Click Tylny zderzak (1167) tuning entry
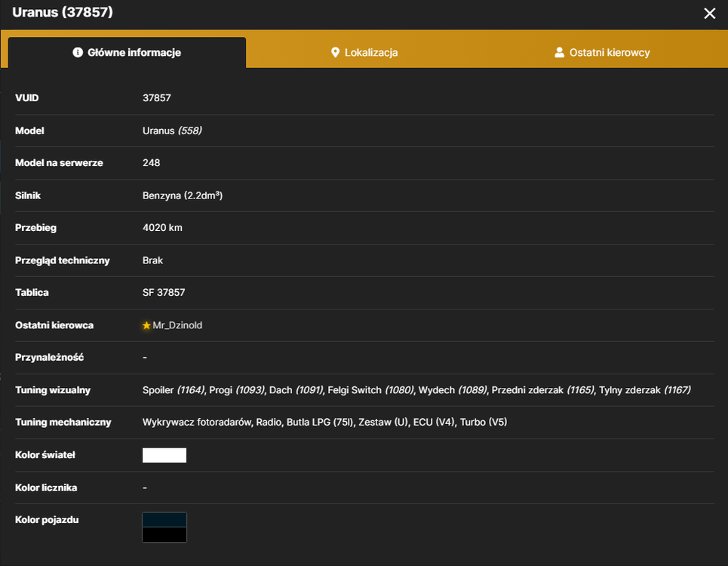 pos(645,390)
